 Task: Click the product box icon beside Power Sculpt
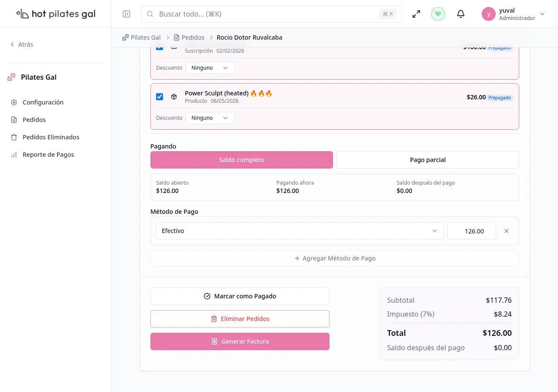pyautogui.click(x=174, y=97)
